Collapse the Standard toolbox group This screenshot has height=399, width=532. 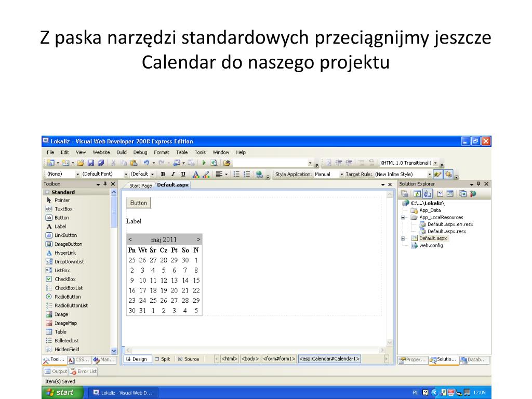47,192
